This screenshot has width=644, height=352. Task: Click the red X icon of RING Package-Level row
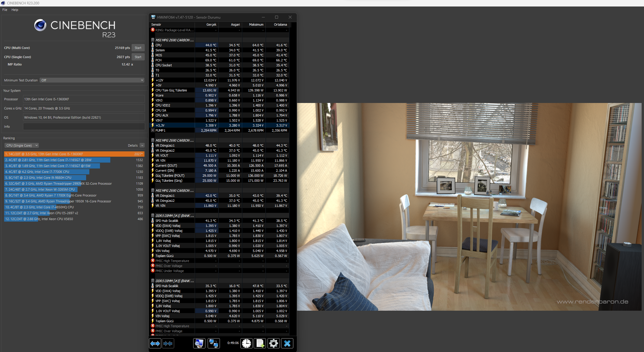click(x=153, y=30)
